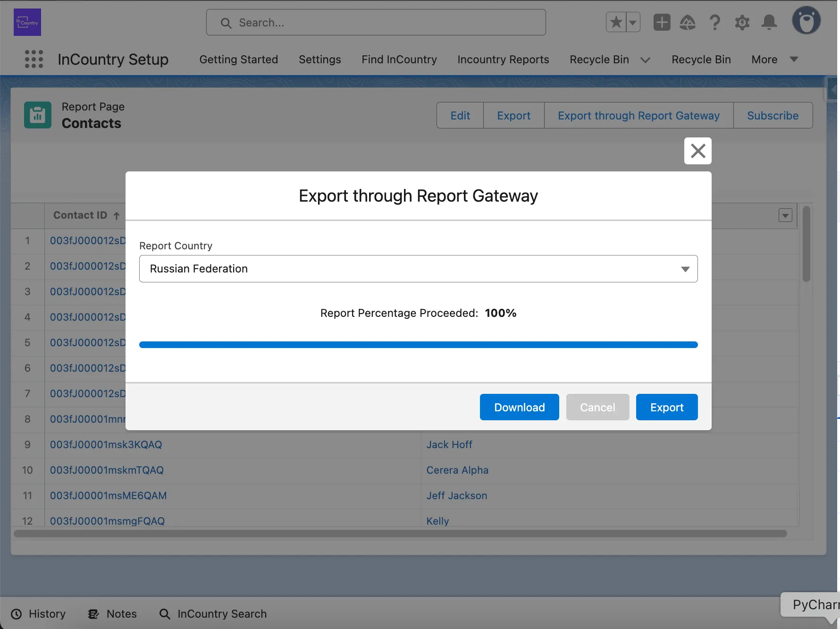Viewport: 840px width, 629px height.
Task: Open the App Launcher dots grid
Action: point(34,59)
